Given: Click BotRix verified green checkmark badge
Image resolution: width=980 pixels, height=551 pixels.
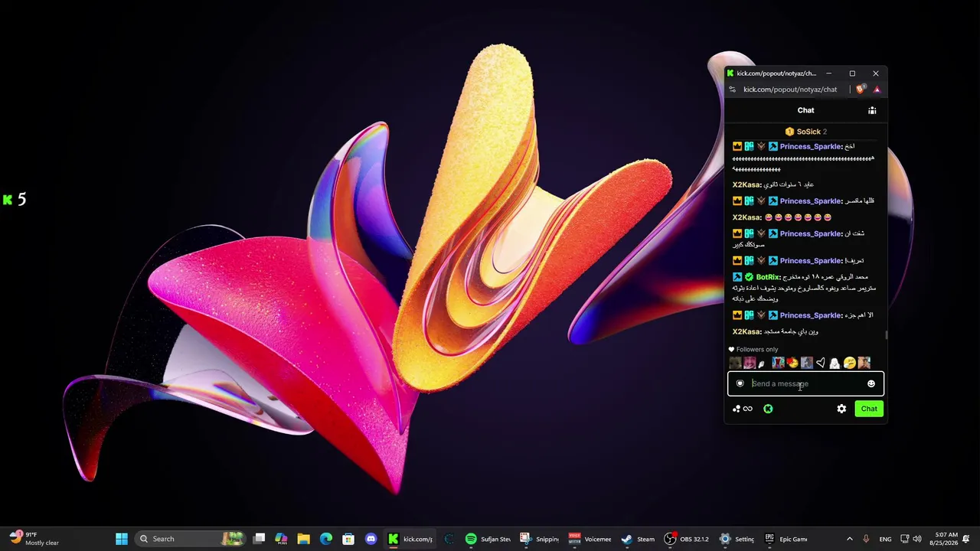Looking at the screenshot, I should pyautogui.click(x=749, y=277).
